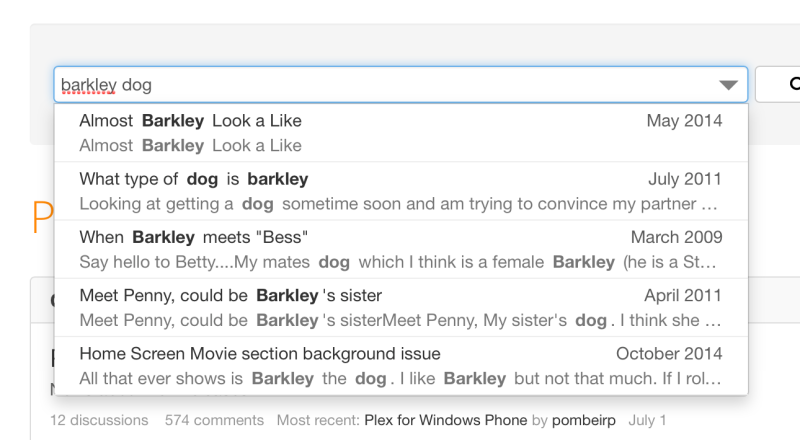The image size is (800, 440).
Task: Select suggestion "Almost Barkley Look a Like"
Action: click(190, 121)
